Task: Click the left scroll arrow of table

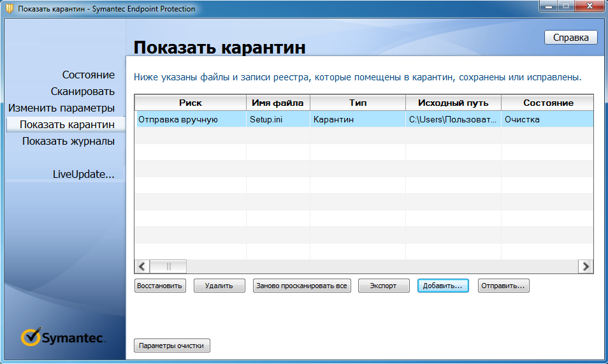Action: pos(142,266)
